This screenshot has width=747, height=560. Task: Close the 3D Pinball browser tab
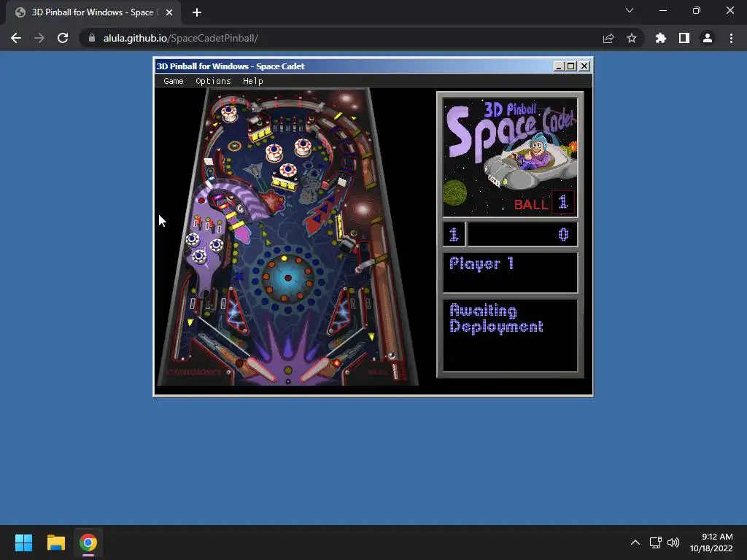coord(169,12)
